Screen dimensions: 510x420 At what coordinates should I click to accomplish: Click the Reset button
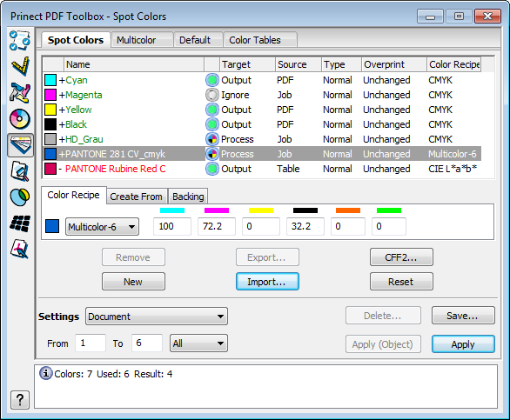click(x=401, y=282)
